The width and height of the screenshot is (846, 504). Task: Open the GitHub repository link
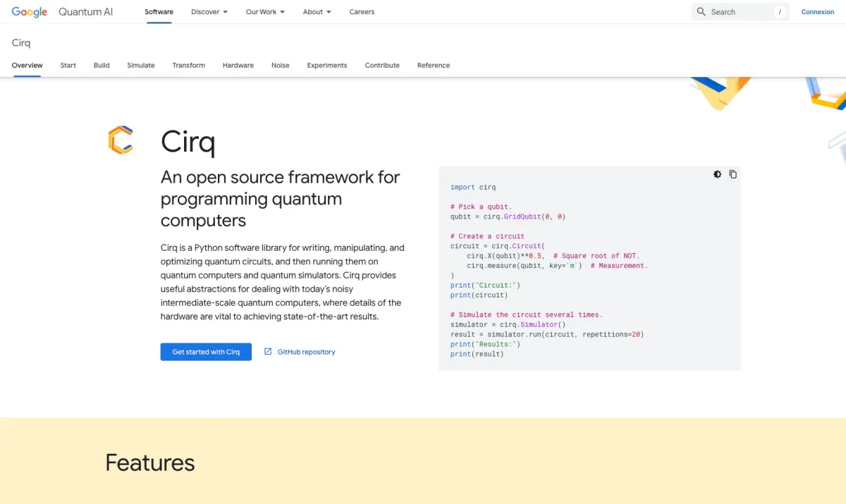(x=306, y=352)
